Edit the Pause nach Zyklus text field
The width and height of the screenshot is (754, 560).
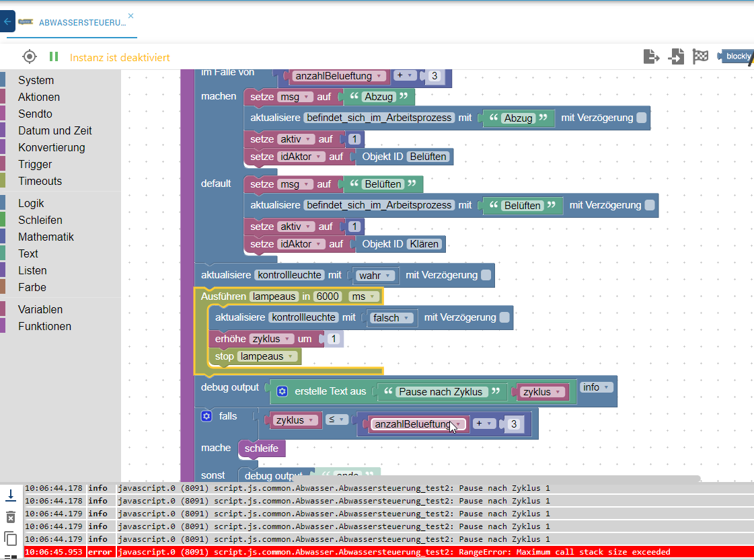(x=441, y=392)
